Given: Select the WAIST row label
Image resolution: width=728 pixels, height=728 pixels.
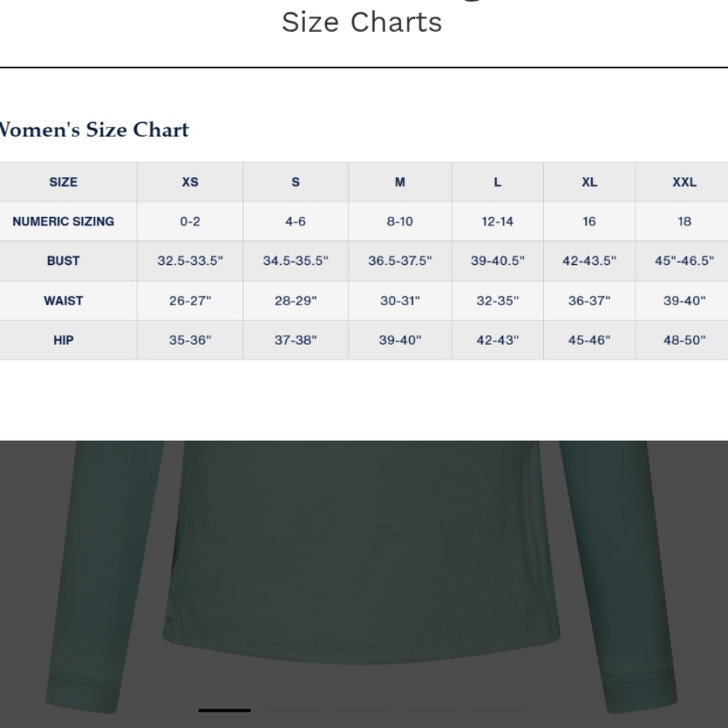Looking at the screenshot, I should tap(63, 301).
